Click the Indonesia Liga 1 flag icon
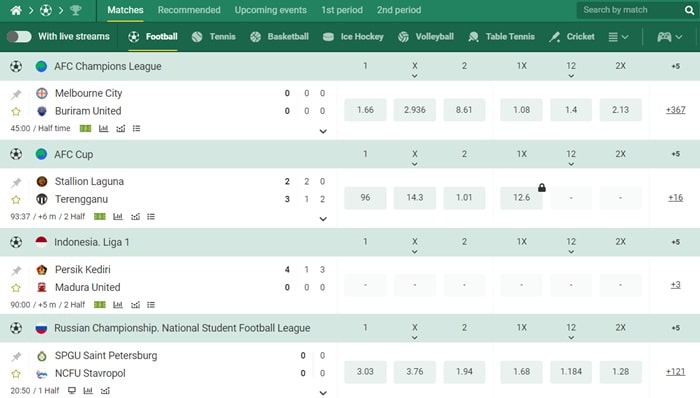 (x=41, y=242)
